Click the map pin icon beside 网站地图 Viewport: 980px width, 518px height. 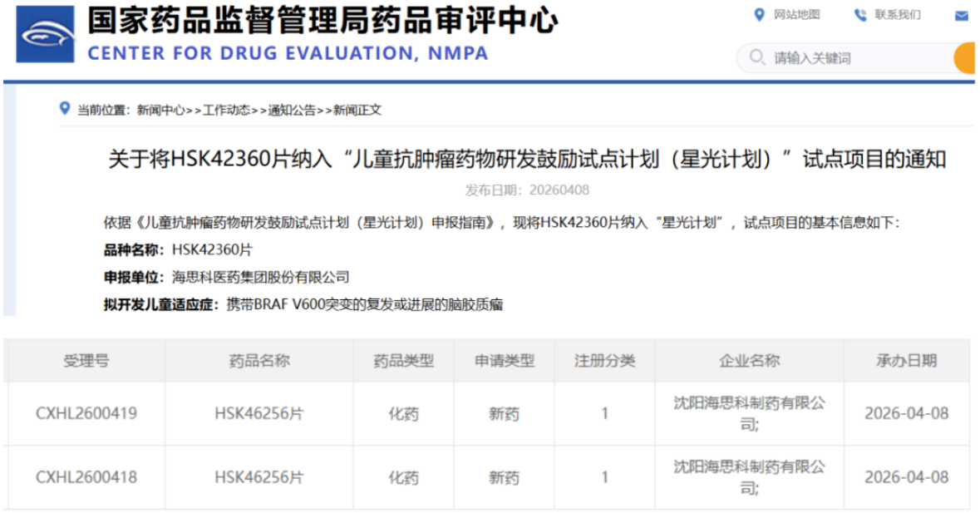pyautogui.click(x=758, y=15)
